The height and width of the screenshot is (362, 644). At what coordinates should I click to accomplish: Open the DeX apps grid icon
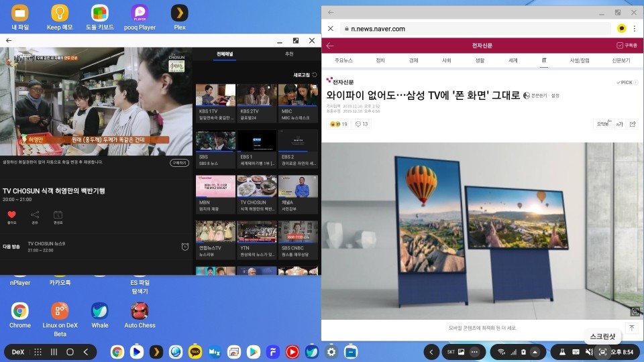point(38,352)
